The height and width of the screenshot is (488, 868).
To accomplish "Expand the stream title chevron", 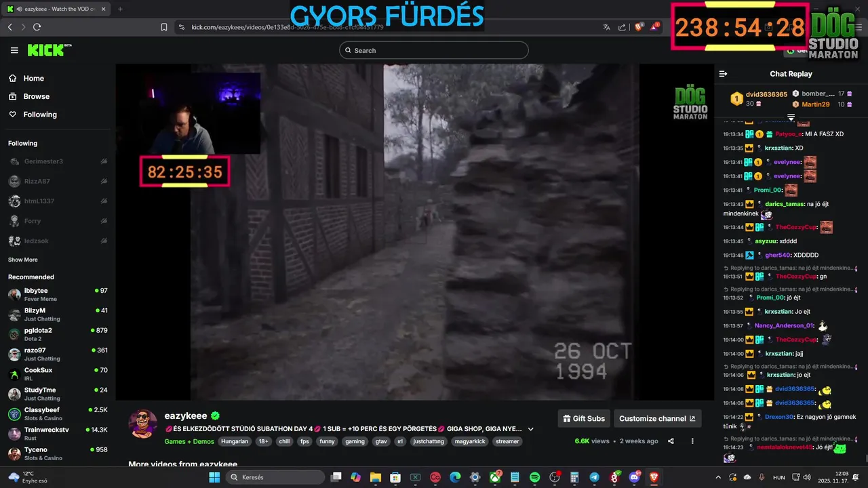I will pos(530,429).
